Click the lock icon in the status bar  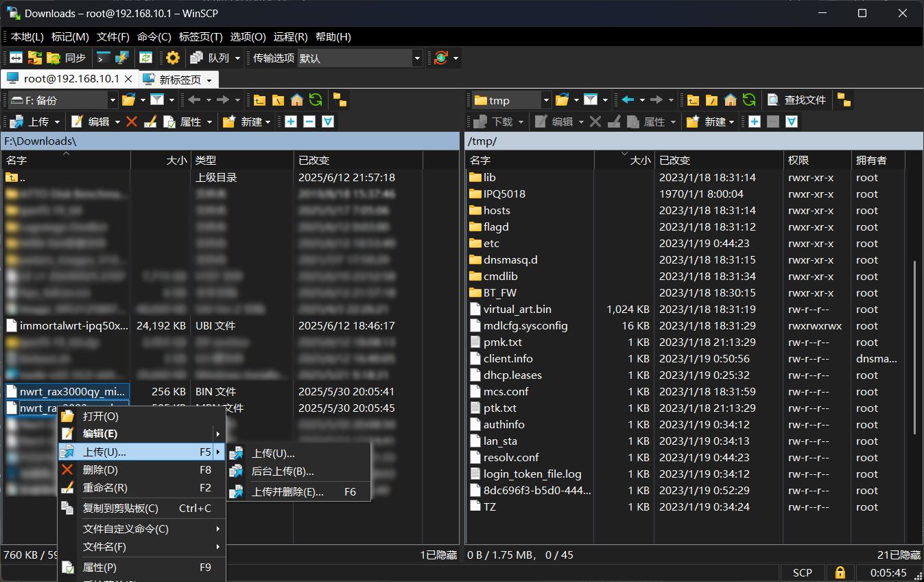840,572
